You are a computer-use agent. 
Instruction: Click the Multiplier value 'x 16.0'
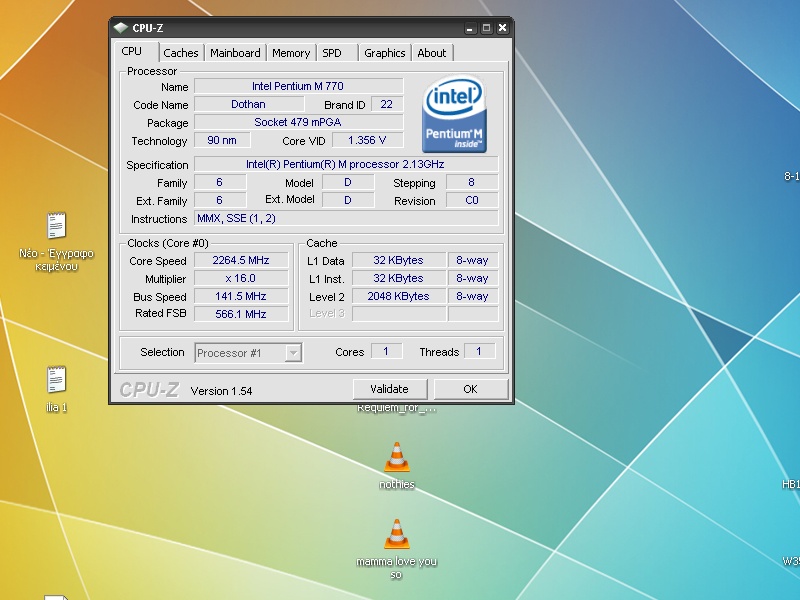click(241, 279)
